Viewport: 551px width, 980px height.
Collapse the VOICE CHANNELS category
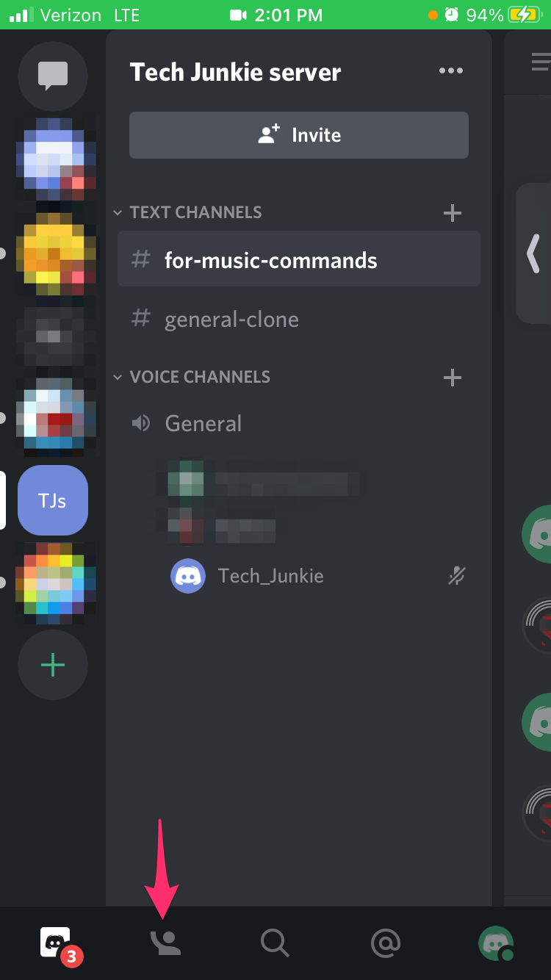192,377
